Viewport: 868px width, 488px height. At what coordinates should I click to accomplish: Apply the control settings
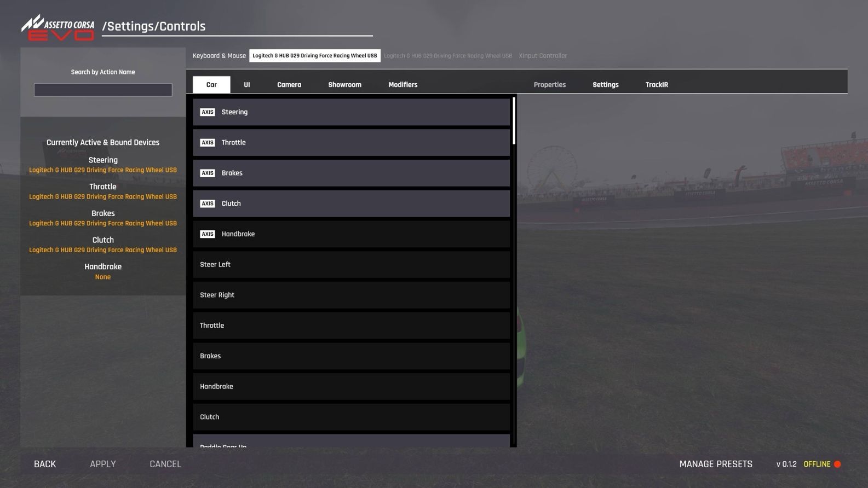[102, 464]
